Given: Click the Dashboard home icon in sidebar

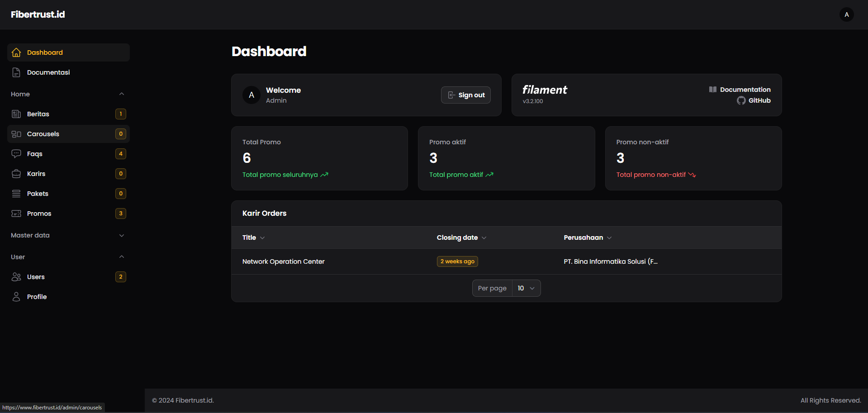Looking at the screenshot, I should 16,52.
